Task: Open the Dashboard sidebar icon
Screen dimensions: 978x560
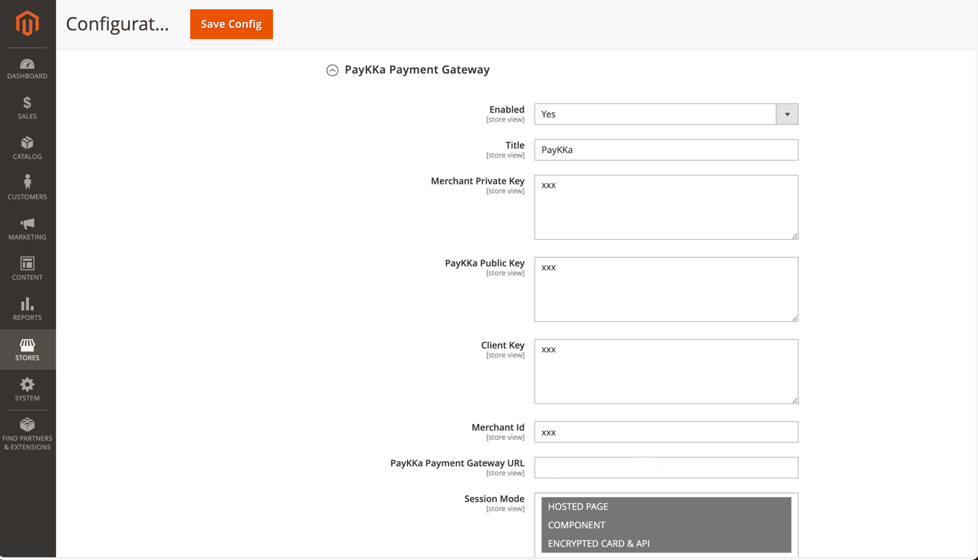Action: [x=27, y=69]
